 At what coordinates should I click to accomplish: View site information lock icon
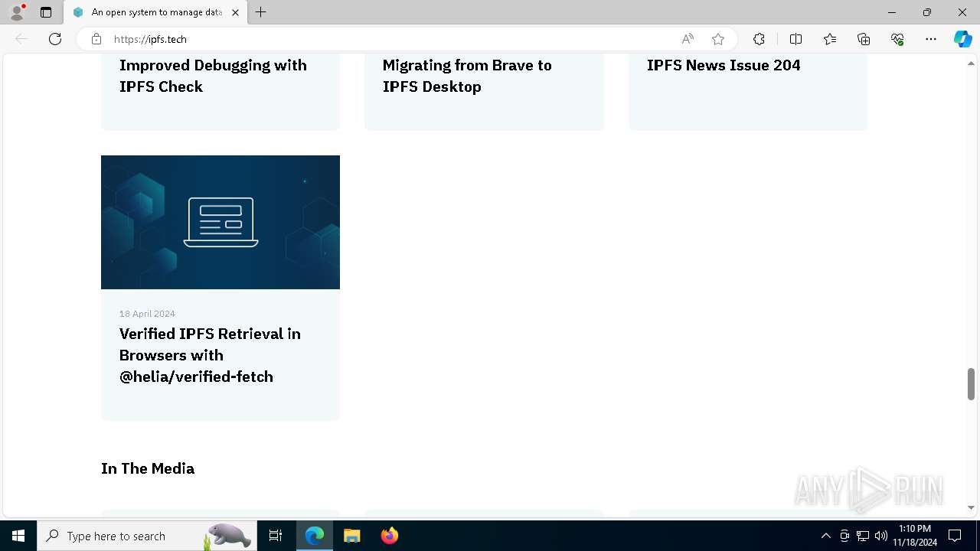[x=96, y=39]
